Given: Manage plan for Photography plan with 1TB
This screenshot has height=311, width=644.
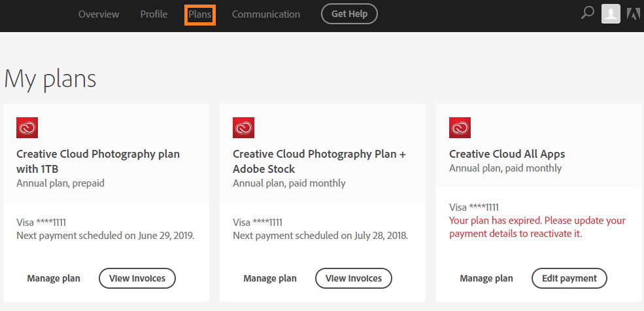Looking at the screenshot, I should click(54, 278).
